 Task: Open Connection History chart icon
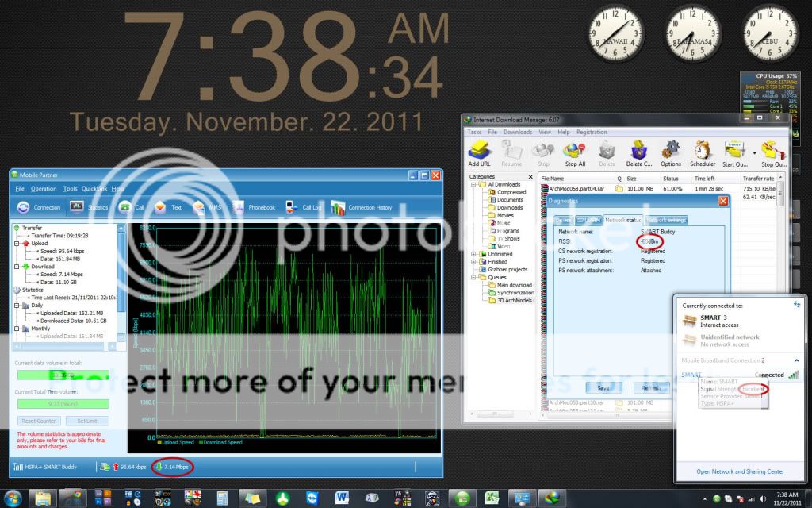(x=339, y=207)
